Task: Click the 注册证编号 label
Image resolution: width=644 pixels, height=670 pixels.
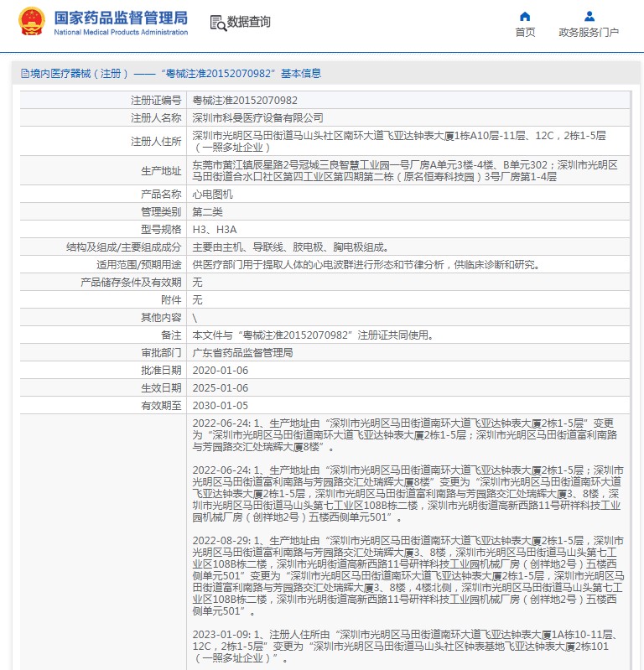Action: pos(156,101)
